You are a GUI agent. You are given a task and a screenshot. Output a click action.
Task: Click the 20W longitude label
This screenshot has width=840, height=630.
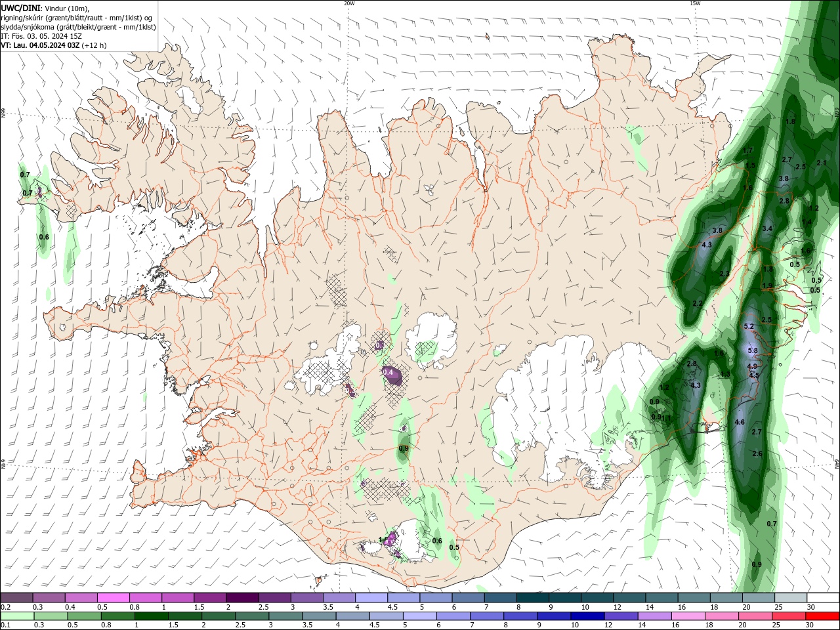click(x=349, y=3)
